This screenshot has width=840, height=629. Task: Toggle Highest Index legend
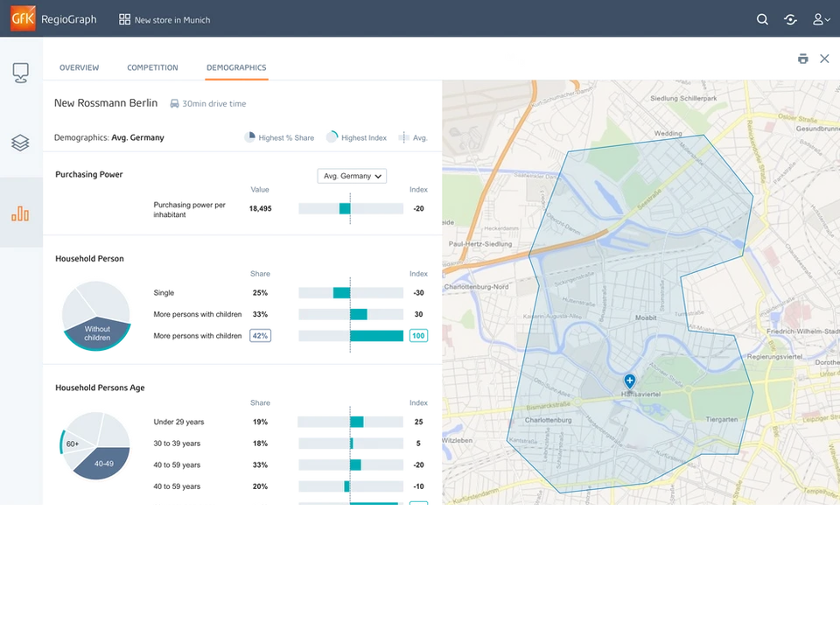(x=356, y=137)
